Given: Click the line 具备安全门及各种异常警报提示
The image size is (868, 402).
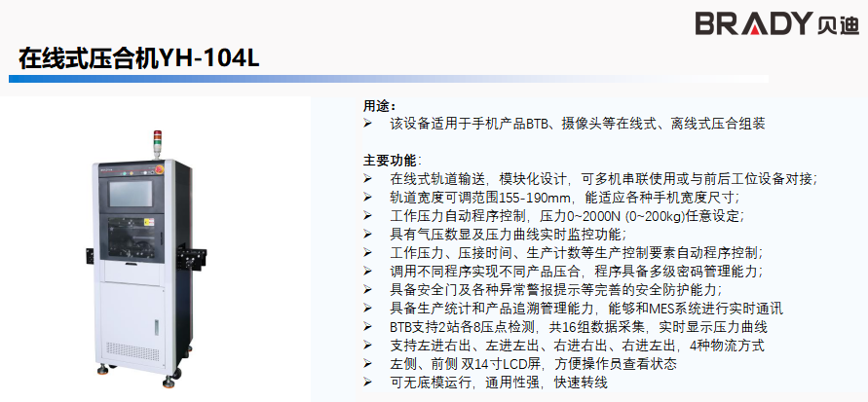Looking at the screenshot, I should [556, 290].
